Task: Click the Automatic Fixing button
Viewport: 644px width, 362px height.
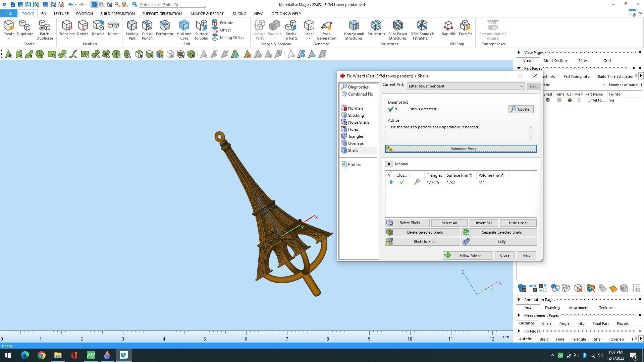Action: (x=461, y=149)
